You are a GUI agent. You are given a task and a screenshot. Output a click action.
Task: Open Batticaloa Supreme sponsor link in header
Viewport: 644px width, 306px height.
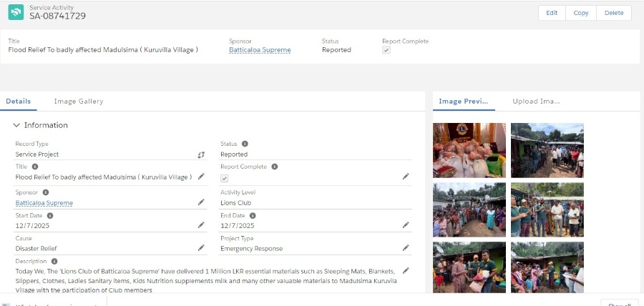260,50
